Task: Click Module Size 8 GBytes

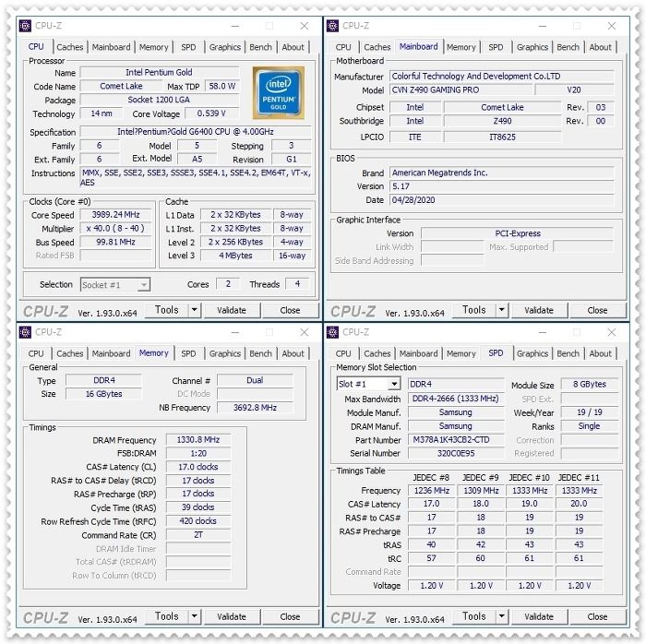Action: click(x=590, y=384)
